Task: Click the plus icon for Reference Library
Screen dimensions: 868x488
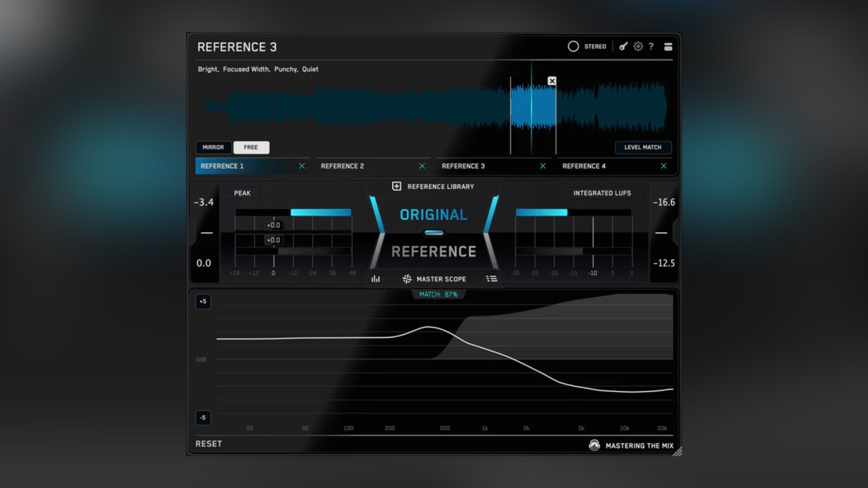Action: [396, 186]
